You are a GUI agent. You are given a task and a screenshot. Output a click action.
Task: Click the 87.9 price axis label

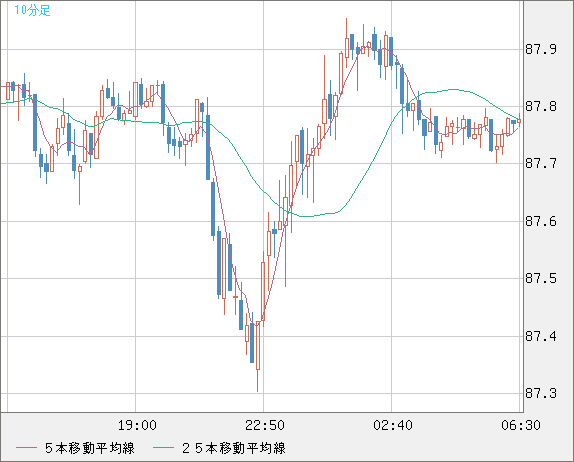(x=541, y=49)
